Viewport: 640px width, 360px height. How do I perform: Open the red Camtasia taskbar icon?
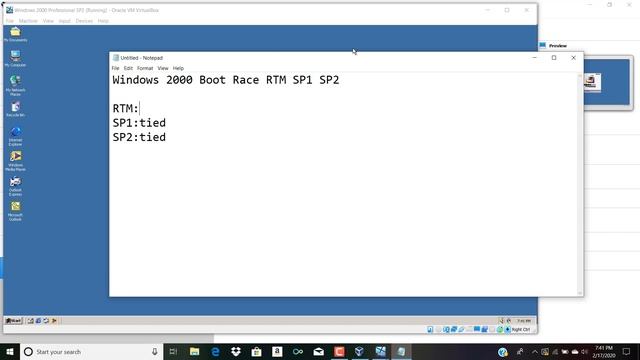[339, 352]
